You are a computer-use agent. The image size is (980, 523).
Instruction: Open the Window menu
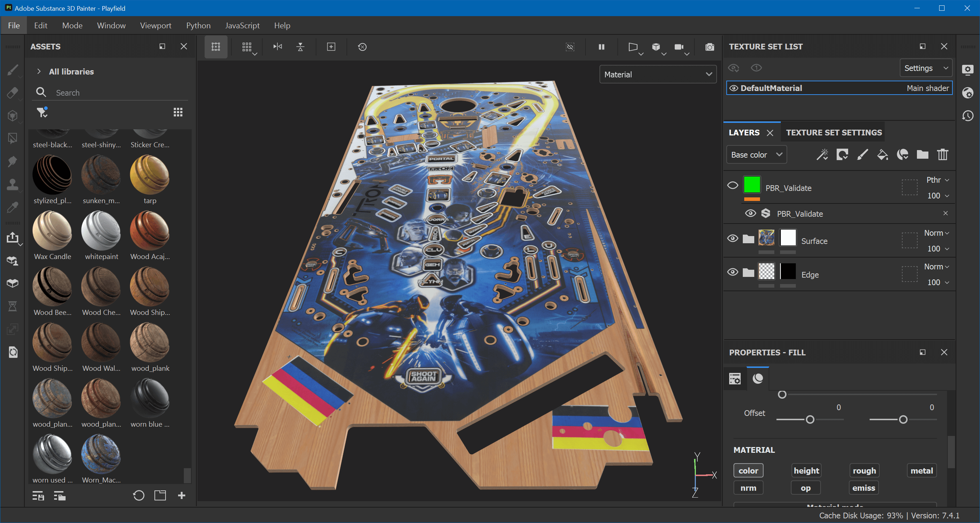point(111,25)
